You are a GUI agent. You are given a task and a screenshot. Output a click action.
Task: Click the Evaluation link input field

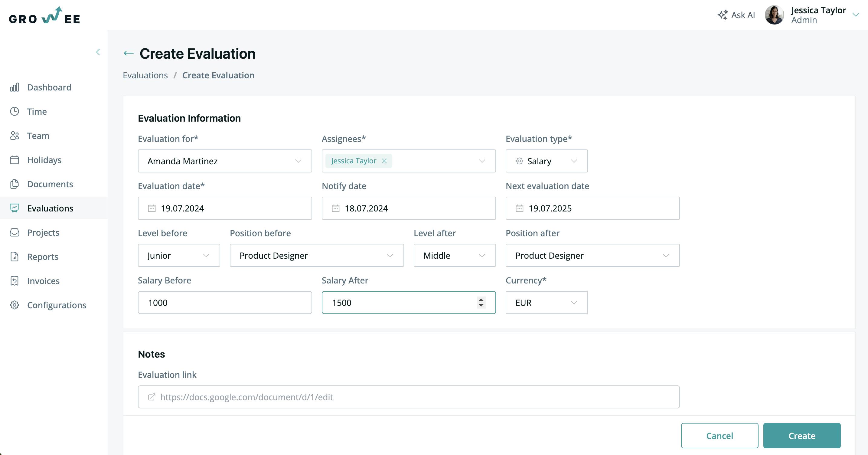[x=409, y=397]
